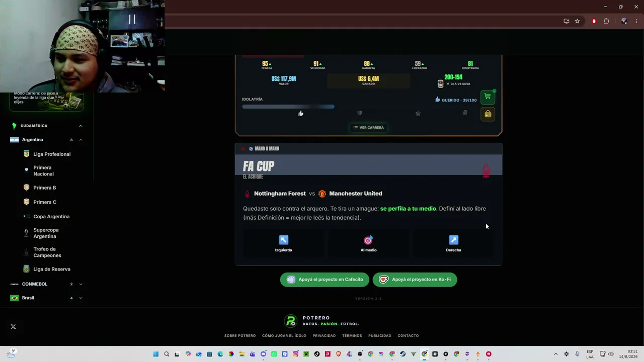This screenshot has width=644, height=362.
Task: Click the install app icon in address bar
Action: (x=567, y=21)
